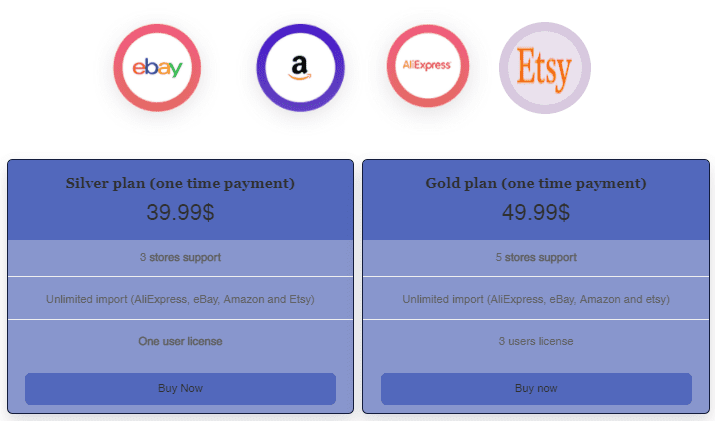Click Buy Now under Silver plan
715x421 pixels.
pyautogui.click(x=181, y=389)
